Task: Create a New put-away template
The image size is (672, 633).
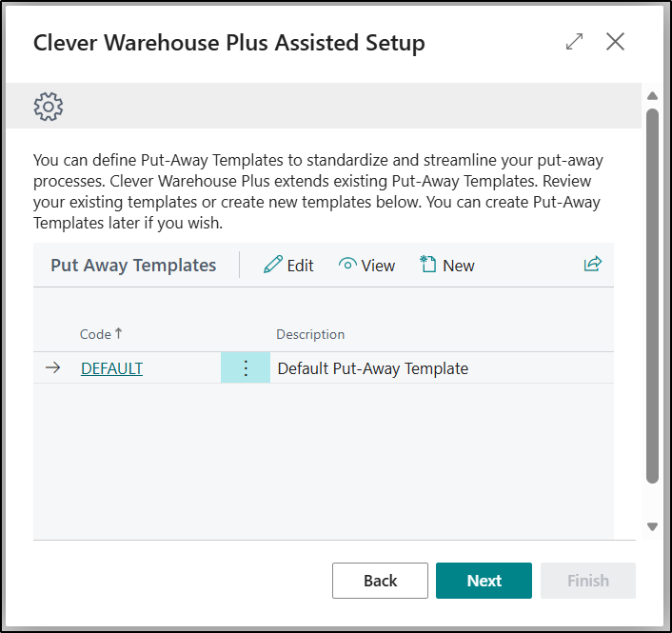Action: [x=446, y=266]
